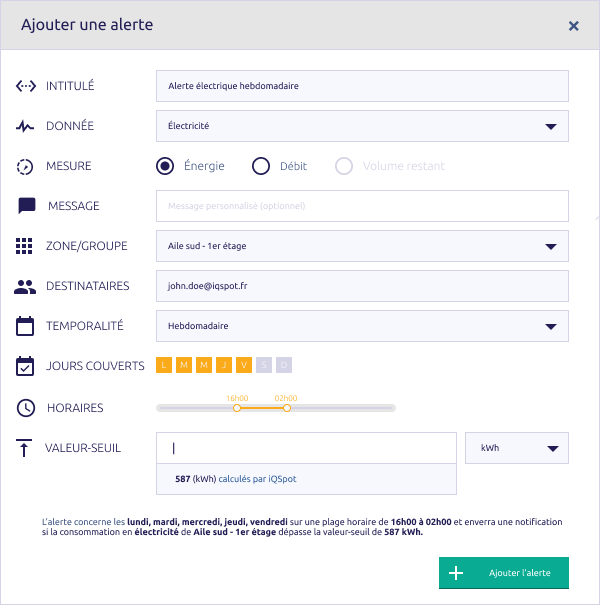Expand the Zone/Groupe Aile sud dropdown

(362, 246)
